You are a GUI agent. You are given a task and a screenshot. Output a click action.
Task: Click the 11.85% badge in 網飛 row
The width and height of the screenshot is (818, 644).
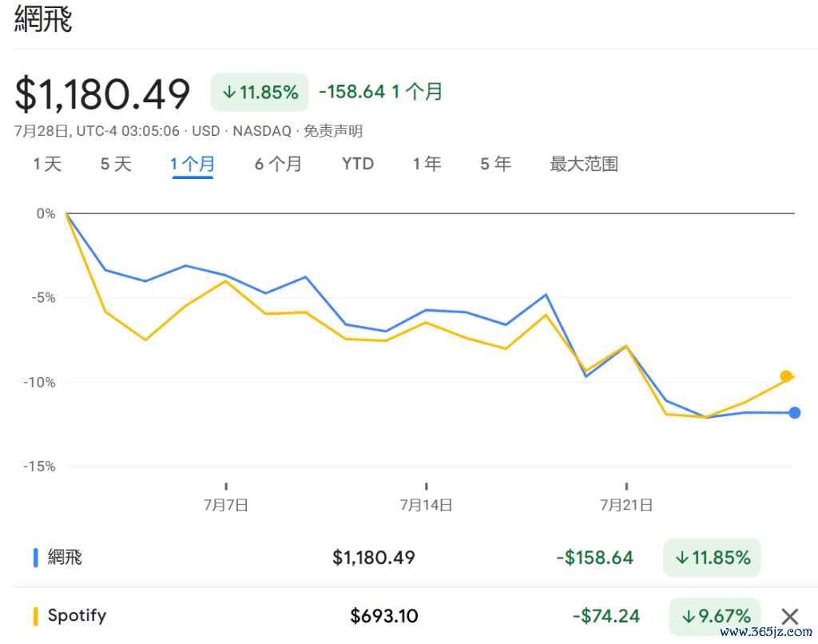pos(712,558)
